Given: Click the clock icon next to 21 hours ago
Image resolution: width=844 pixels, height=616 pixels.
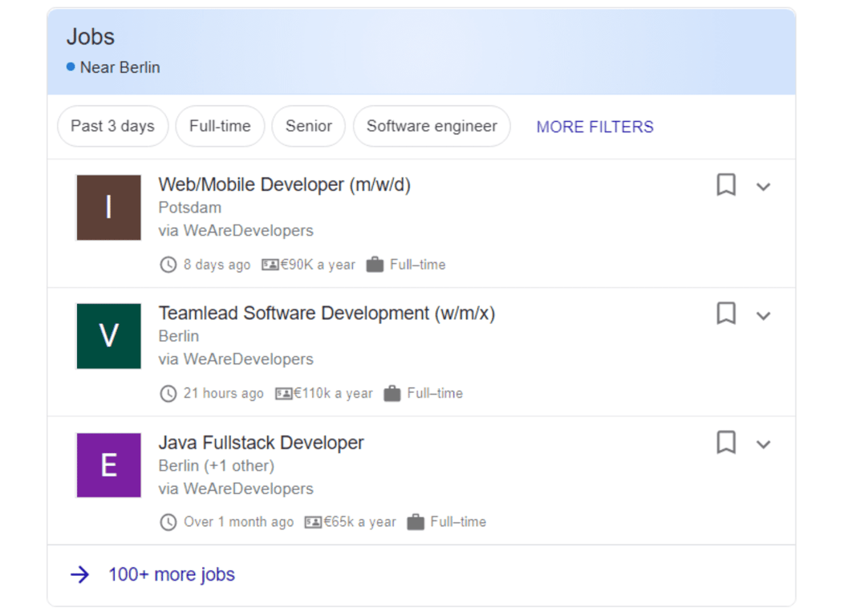Looking at the screenshot, I should 168,393.
